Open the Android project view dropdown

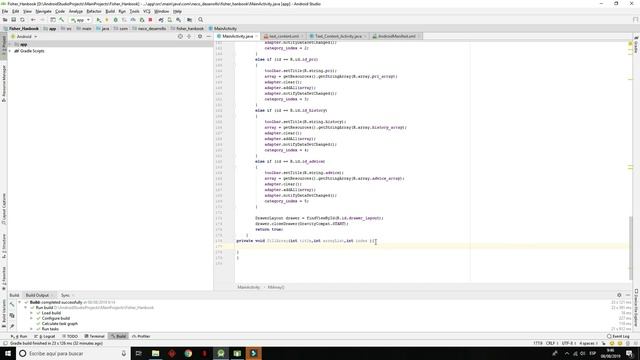point(24,36)
